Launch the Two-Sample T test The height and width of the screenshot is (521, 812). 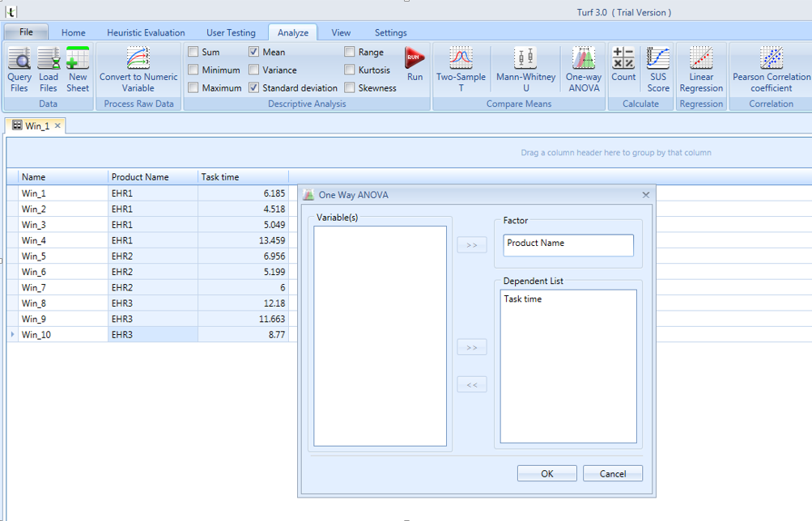pos(461,69)
